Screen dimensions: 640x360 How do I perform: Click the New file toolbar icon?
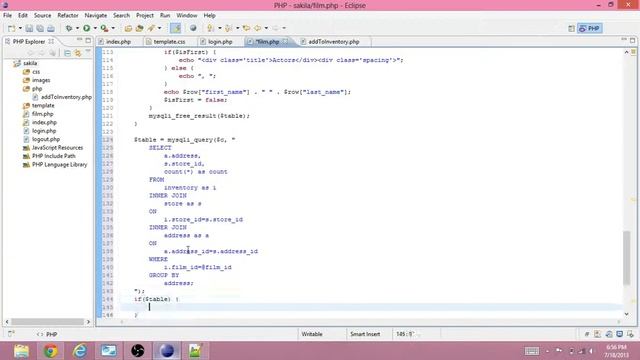11,28
